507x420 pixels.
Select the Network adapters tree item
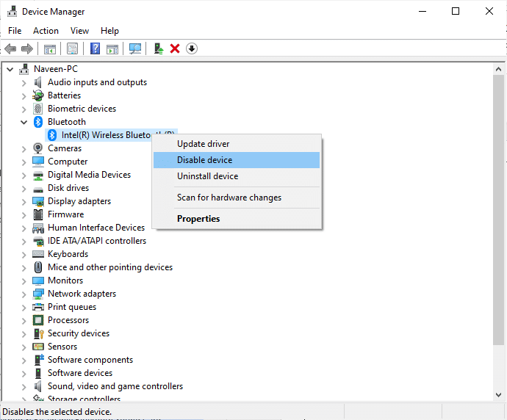(x=82, y=294)
